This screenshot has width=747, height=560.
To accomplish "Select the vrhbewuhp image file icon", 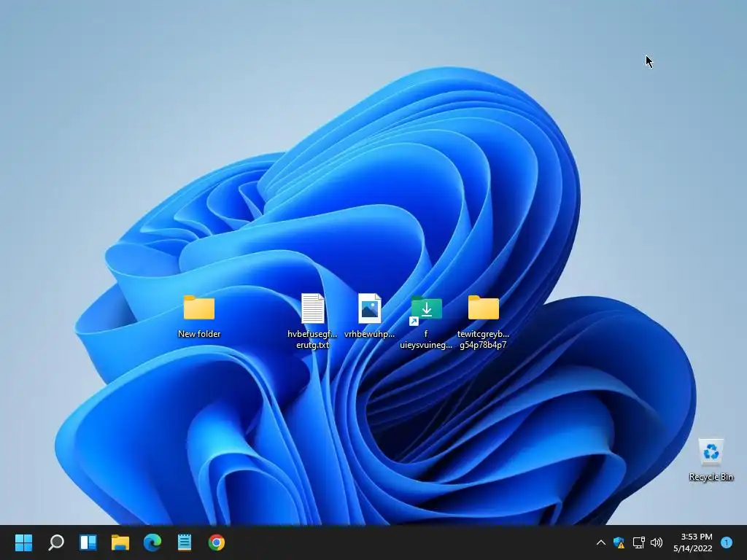I will pos(370,308).
